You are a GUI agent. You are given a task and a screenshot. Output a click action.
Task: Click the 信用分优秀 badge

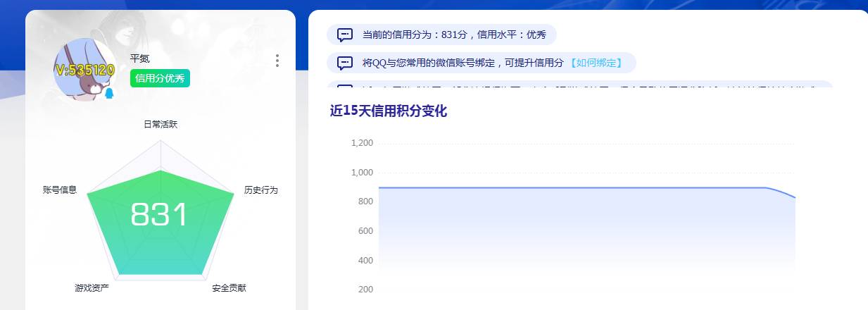[160, 78]
